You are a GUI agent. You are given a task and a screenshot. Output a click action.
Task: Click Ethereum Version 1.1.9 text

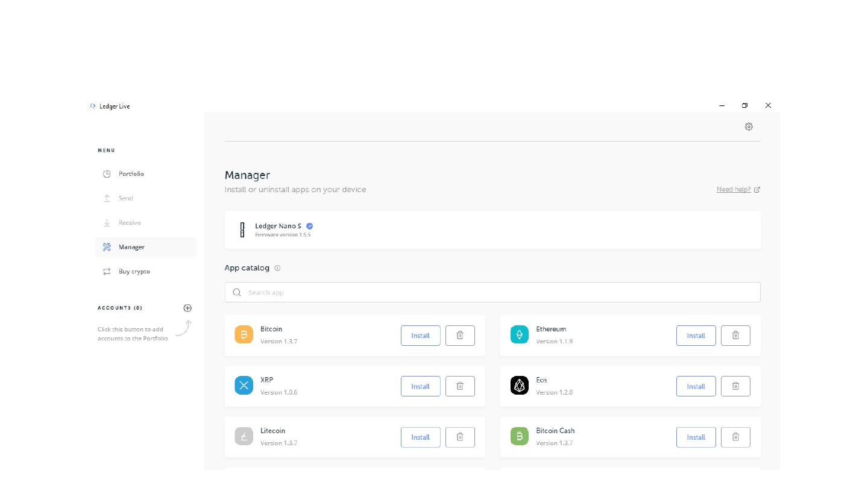(554, 341)
